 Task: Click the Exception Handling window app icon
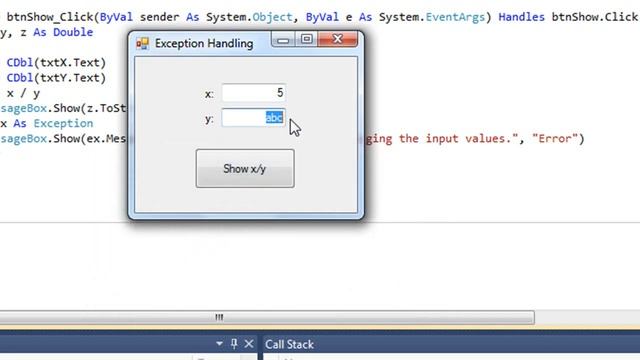point(142,43)
